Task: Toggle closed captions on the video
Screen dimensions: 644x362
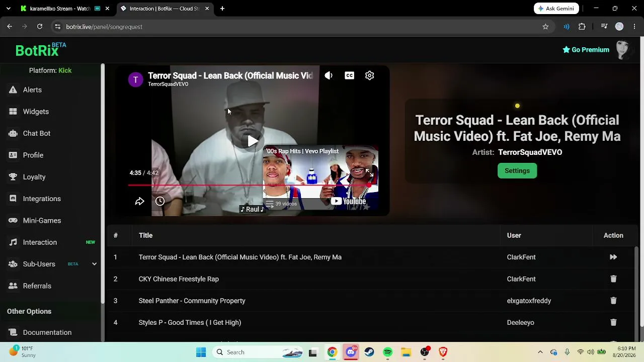Action: coord(349,75)
